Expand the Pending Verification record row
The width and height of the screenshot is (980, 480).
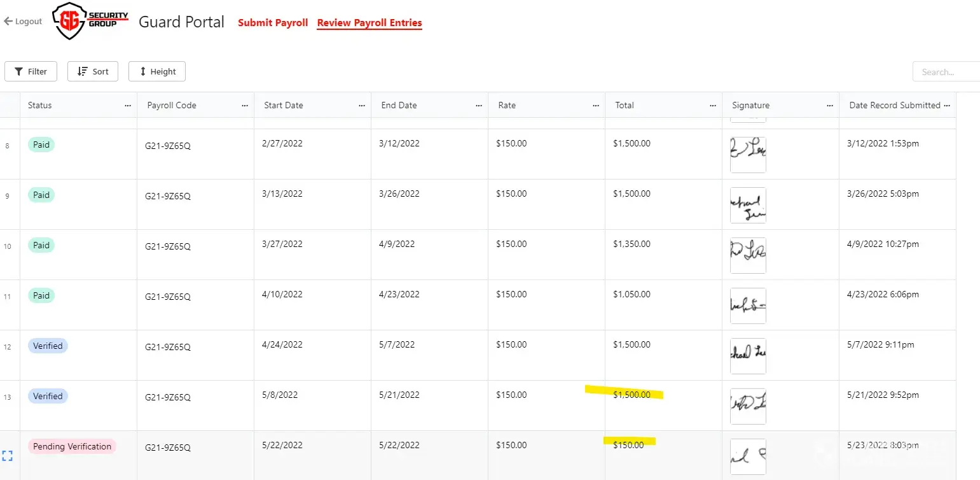tap(8, 456)
